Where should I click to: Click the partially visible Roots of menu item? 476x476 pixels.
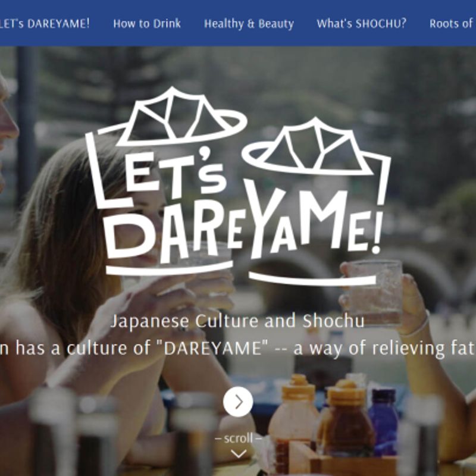(x=452, y=24)
